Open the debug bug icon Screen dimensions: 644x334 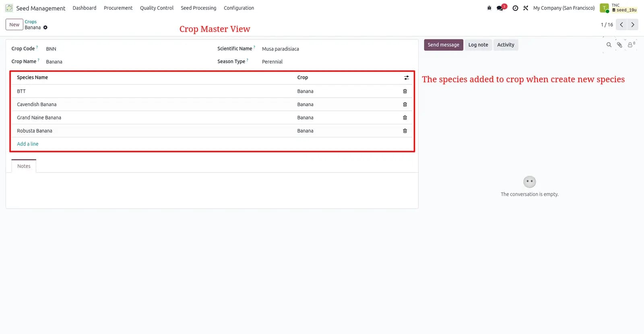489,8
